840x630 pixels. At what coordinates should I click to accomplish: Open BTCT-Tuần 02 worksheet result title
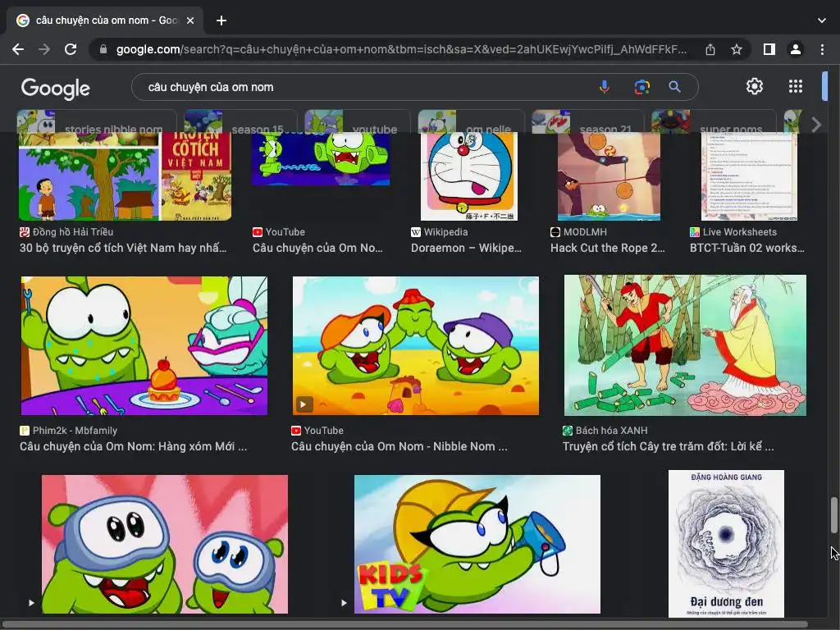pyautogui.click(x=746, y=248)
